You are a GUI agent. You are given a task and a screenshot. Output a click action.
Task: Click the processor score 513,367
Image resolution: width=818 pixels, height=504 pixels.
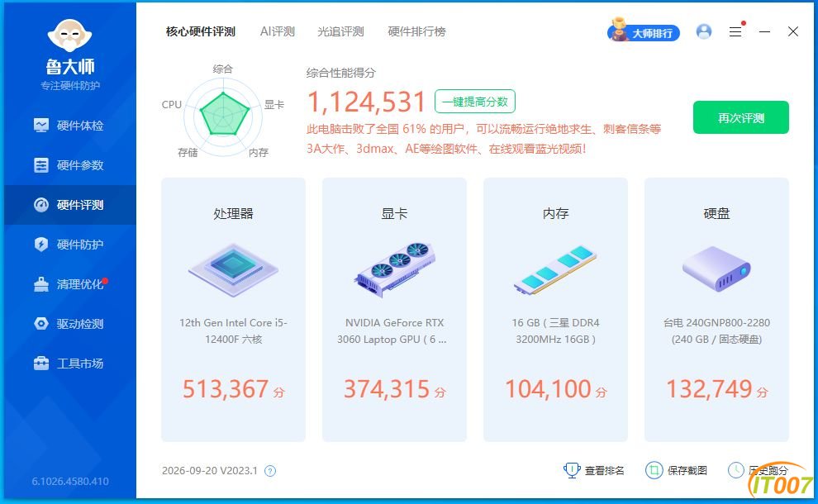pos(226,388)
